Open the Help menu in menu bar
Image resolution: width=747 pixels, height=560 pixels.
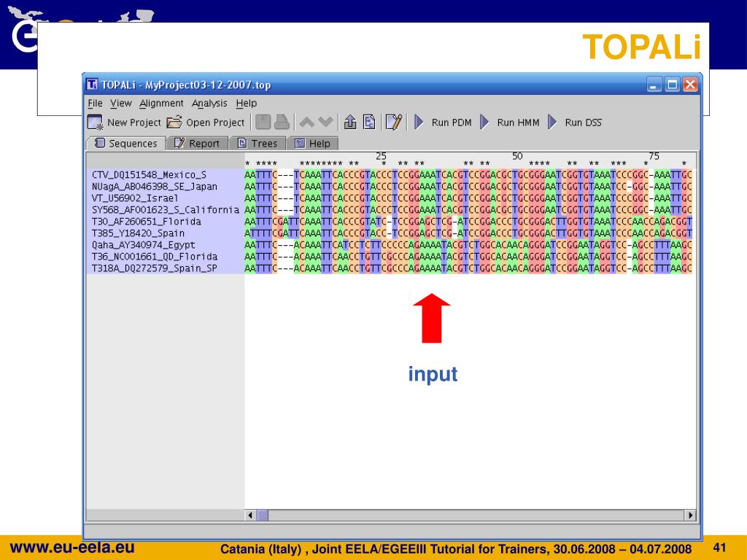[x=246, y=104]
